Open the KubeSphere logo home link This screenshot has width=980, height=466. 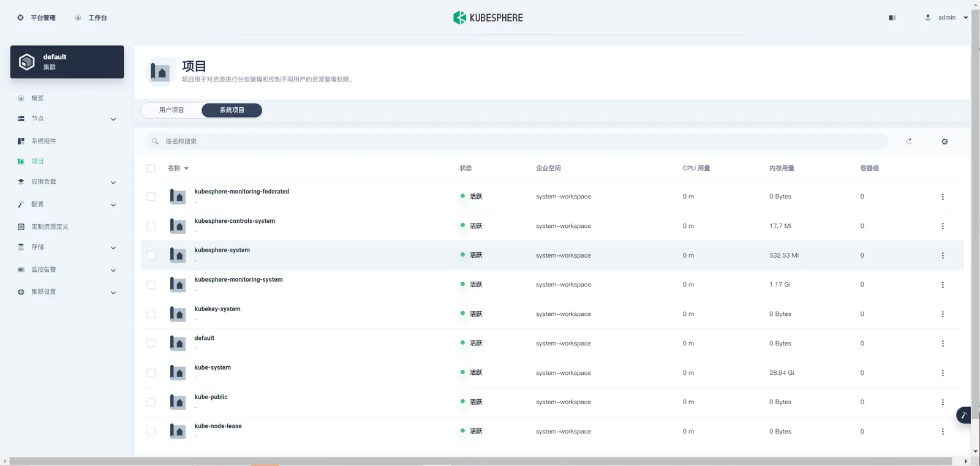point(488,18)
